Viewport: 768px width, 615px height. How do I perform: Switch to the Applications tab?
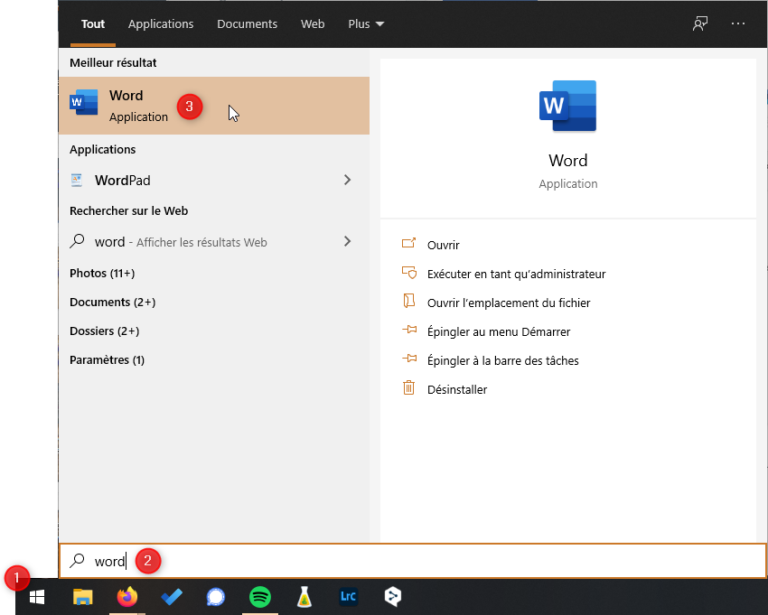(161, 24)
